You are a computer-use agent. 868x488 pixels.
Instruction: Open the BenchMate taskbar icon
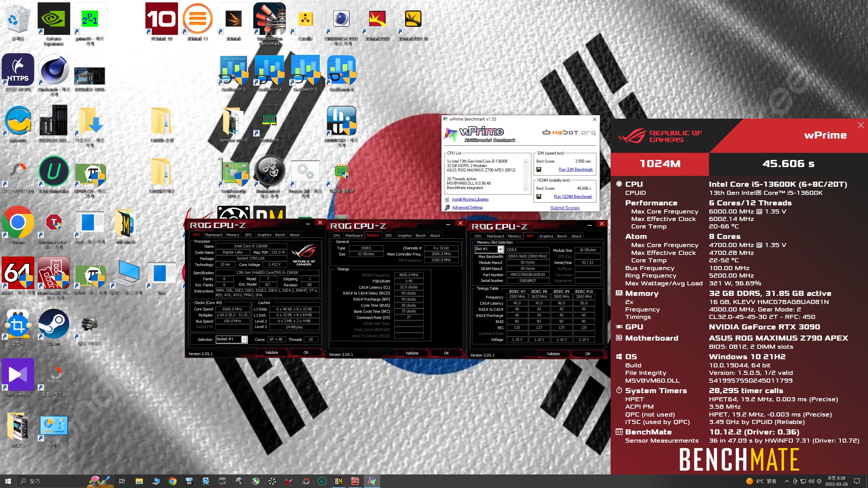338,481
